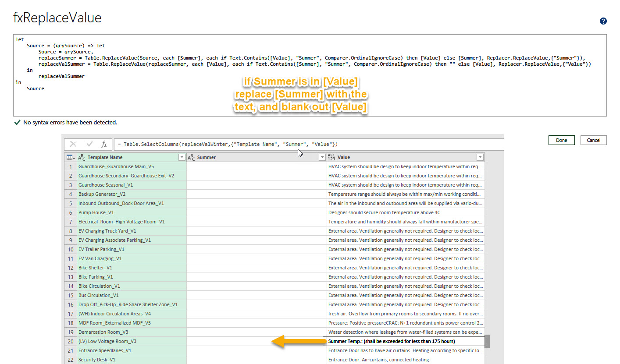Select the (LV) Low Voltage Room_V3 cell
The image size is (620, 364).
pyautogui.click(x=132, y=341)
